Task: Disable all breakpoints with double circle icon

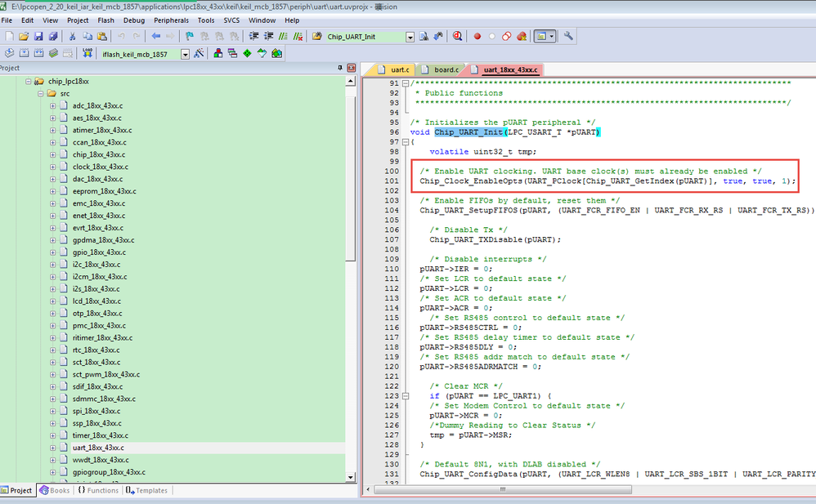Action: (506, 37)
